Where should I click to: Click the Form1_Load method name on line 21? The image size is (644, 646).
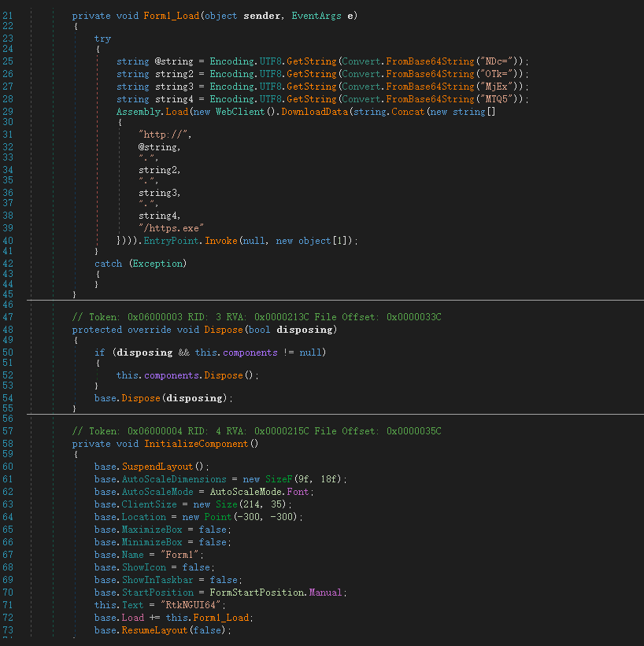(171, 16)
